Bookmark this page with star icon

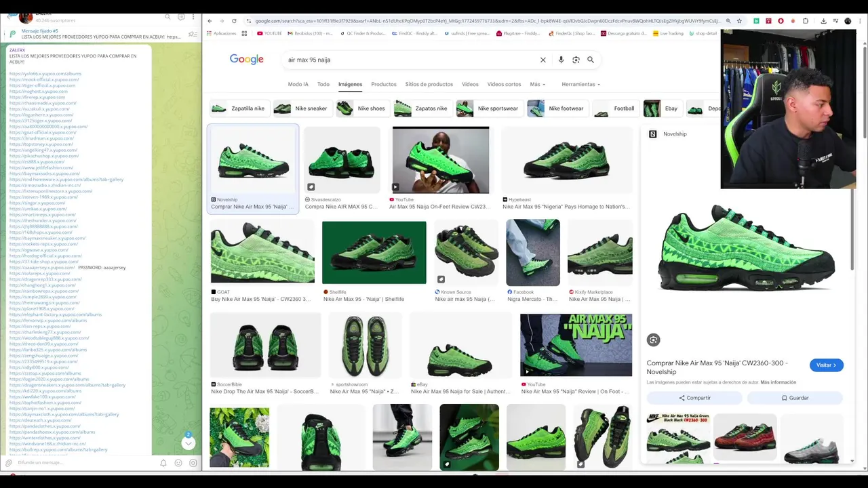739,21
